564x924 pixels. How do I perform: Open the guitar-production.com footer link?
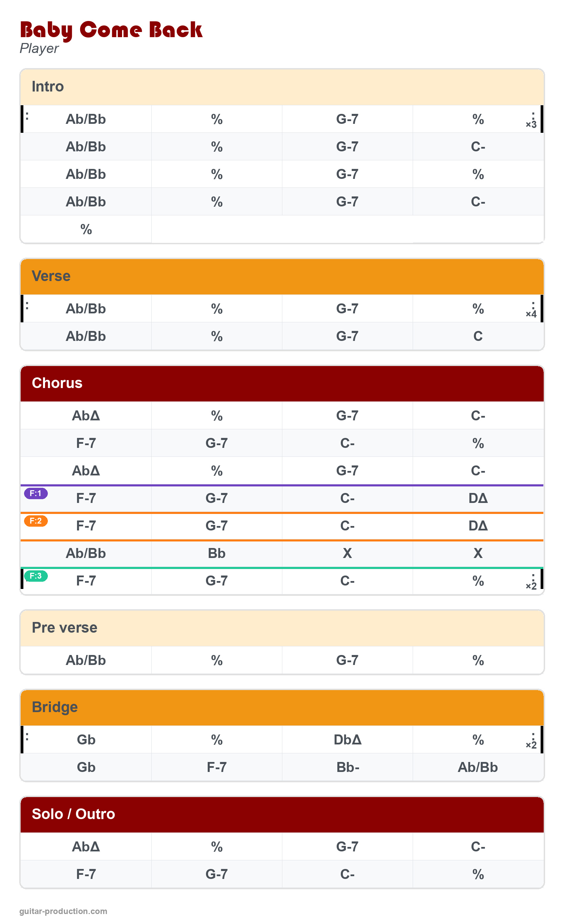(x=63, y=911)
